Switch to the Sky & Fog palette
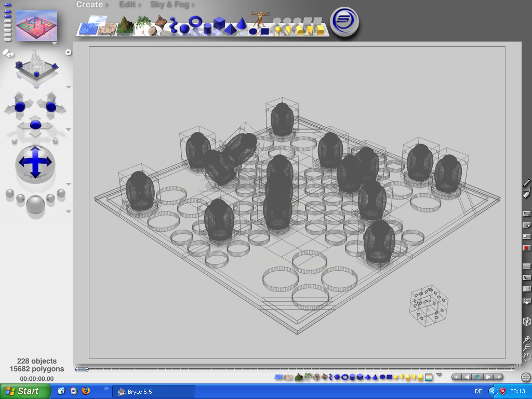 tap(170, 5)
